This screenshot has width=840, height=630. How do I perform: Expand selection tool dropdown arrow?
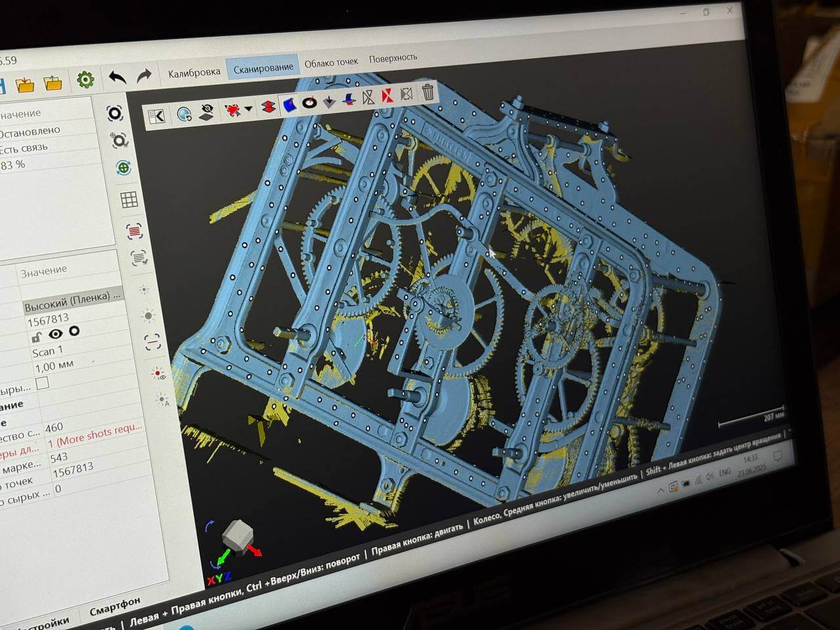tap(248, 108)
